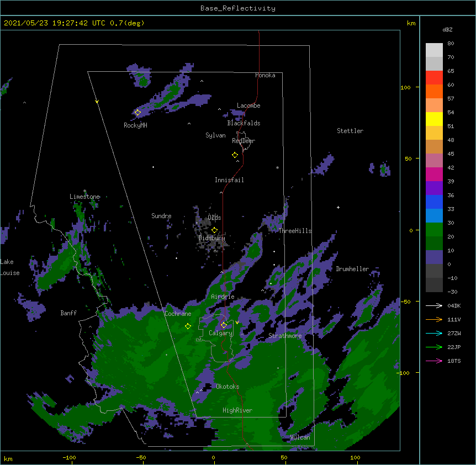This screenshot has width=476, height=465.
Task: Click the Olds label
Action: point(214,218)
